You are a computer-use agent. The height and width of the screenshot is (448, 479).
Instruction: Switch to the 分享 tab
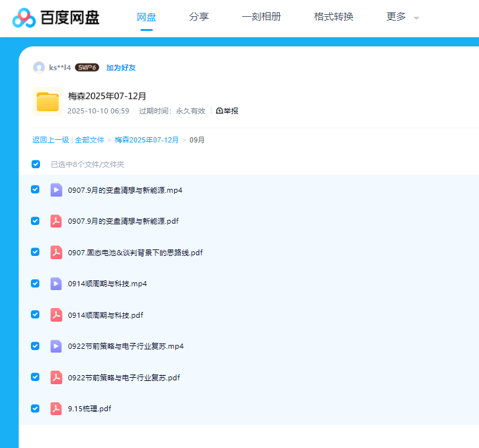tap(199, 17)
